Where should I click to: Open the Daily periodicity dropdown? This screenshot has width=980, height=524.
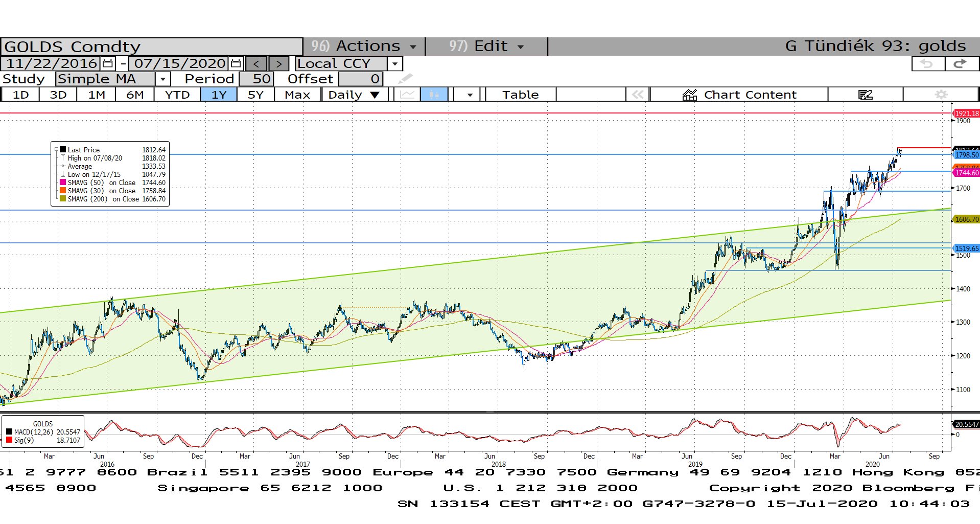(x=356, y=95)
